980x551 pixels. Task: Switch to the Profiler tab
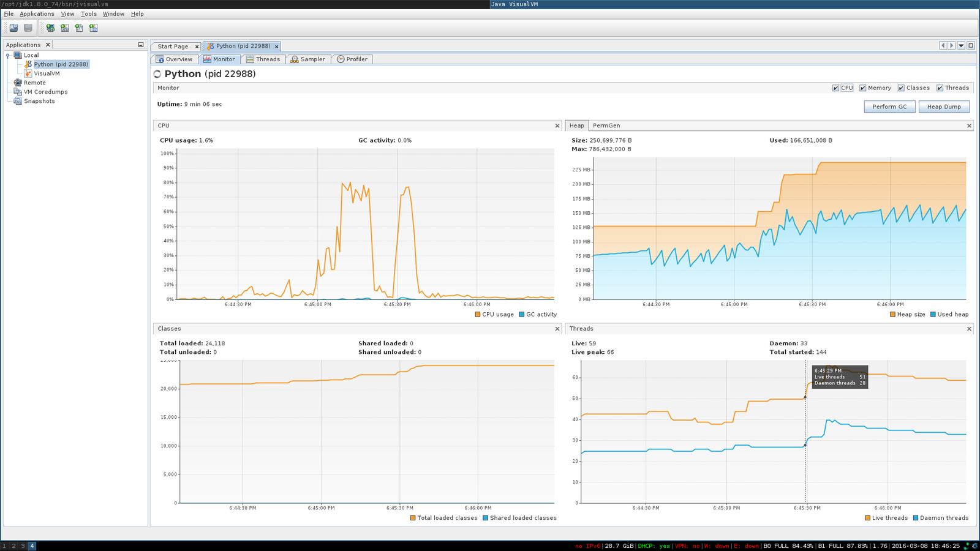(x=352, y=59)
